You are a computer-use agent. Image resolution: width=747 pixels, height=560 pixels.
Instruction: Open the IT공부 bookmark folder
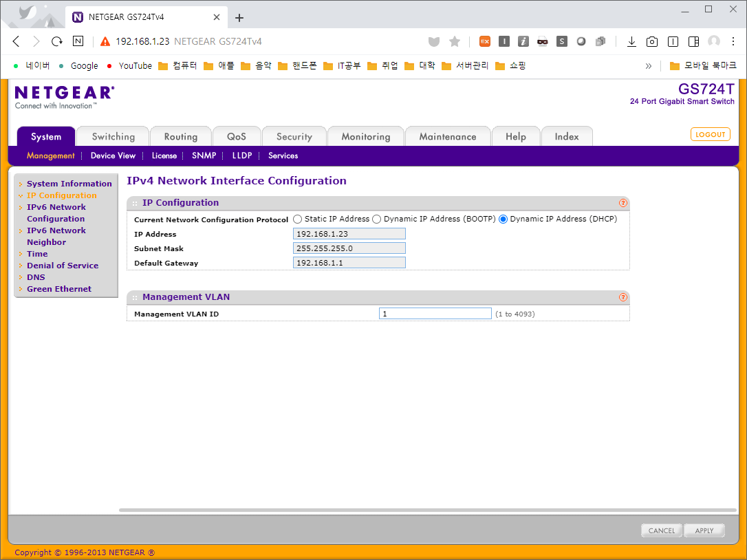[342, 66]
